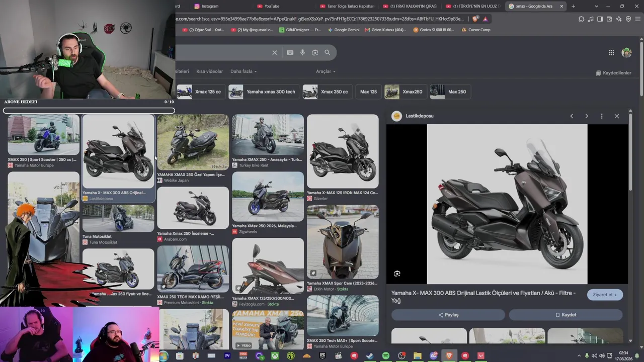Select the Xmax 250 cc suggestion chip
Screen dimensions: 644x362
click(327, 92)
